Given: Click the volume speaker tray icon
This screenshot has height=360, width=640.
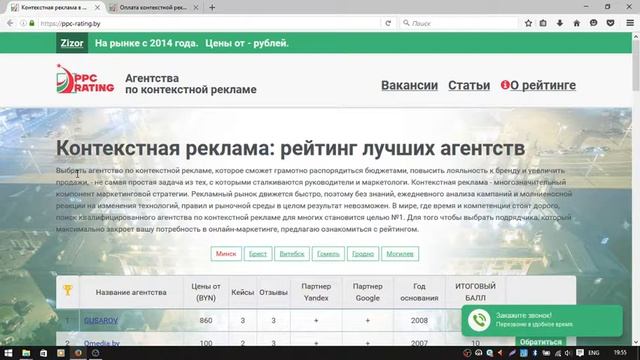Looking at the screenshot, I should pyautogui.click(x=568, y=353).
